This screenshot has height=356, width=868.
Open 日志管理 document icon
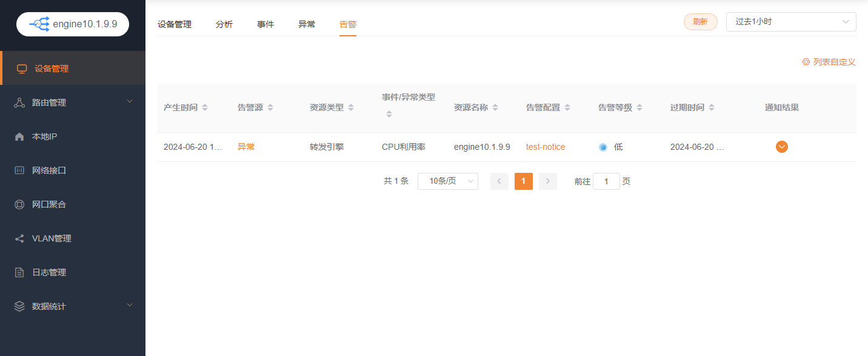(x=19, y=273)
